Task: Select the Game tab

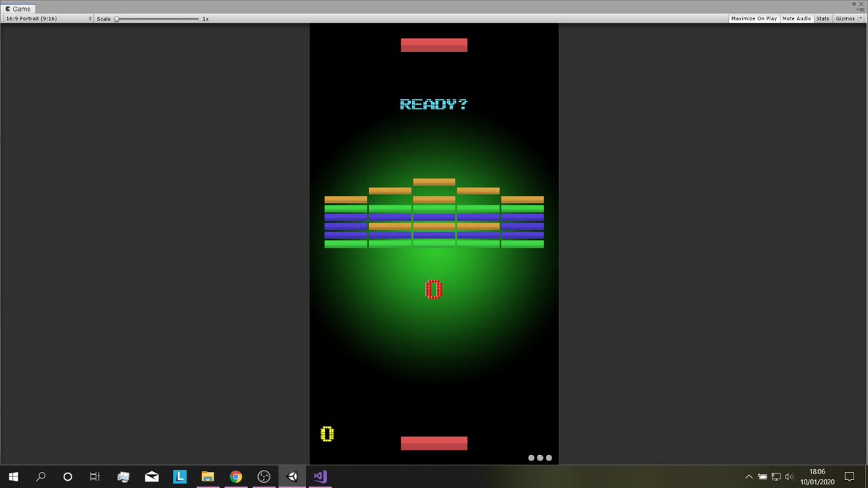Action: (18, 9)
